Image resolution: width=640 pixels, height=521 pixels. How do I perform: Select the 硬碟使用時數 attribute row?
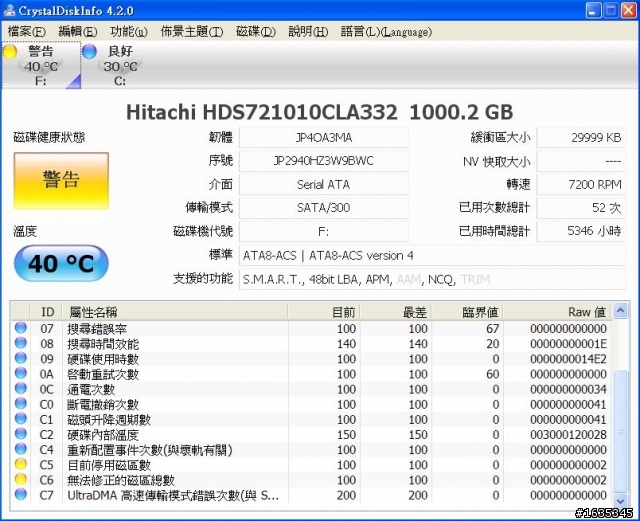311,358
